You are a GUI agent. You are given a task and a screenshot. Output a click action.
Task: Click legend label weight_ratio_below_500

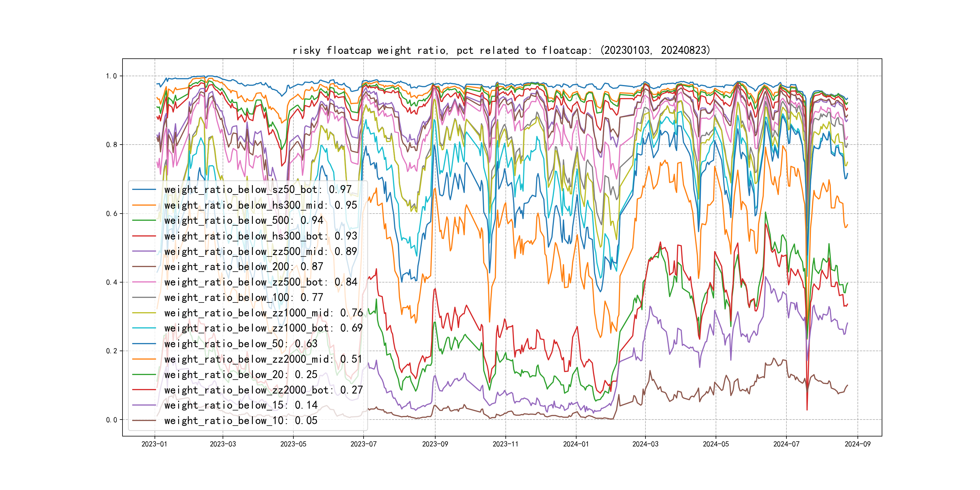click(x=243, y=220)
